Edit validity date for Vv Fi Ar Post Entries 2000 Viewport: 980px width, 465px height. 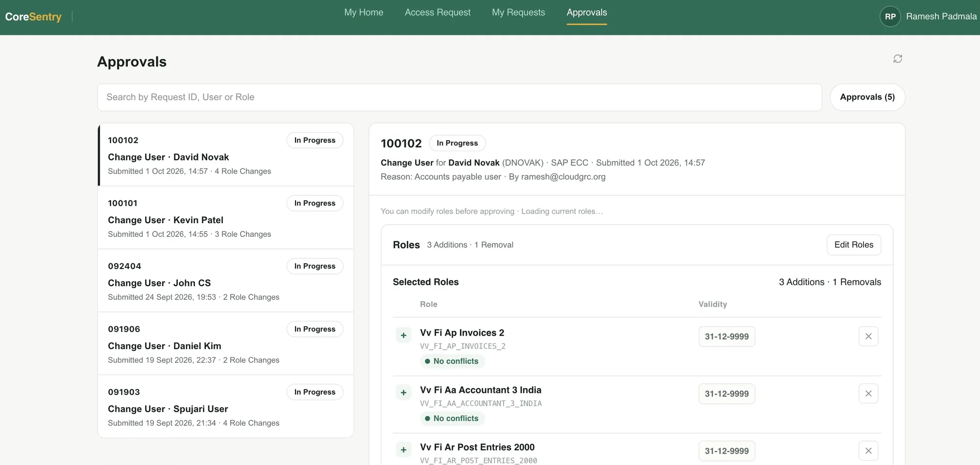point(727,451)
